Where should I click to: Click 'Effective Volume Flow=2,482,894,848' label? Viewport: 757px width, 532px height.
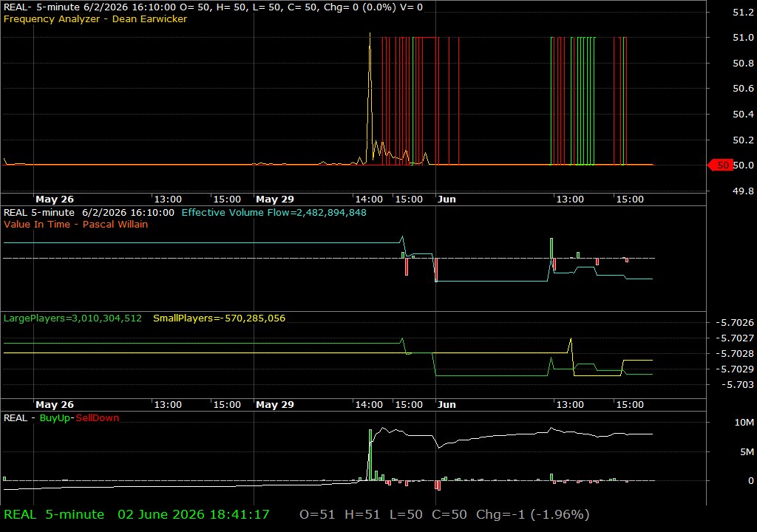click(x=274, y=212)
